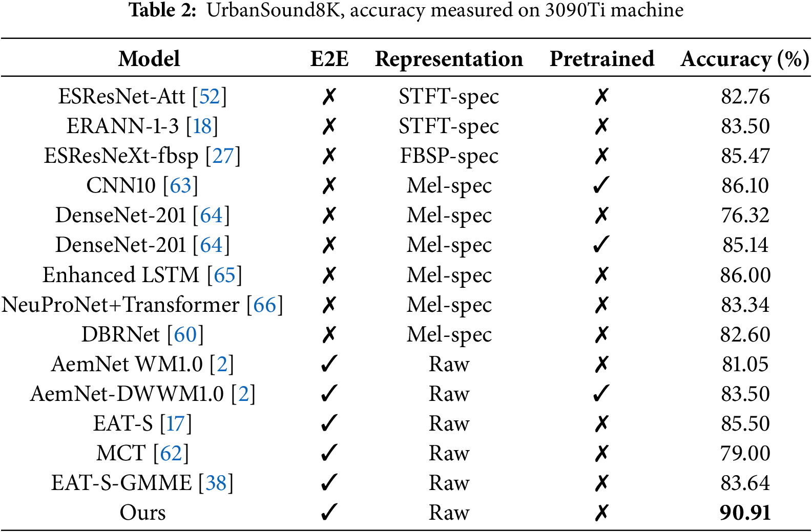
Task: Click the Representation column header
Action: coord(449,59)
